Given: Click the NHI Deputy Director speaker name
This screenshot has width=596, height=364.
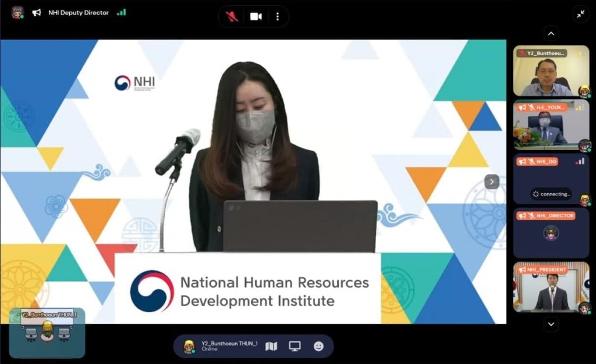Looking at the screenshot, I should (79, 13).
